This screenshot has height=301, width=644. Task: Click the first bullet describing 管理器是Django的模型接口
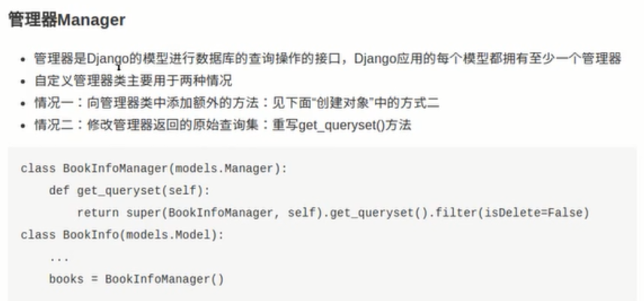[327, 59]
